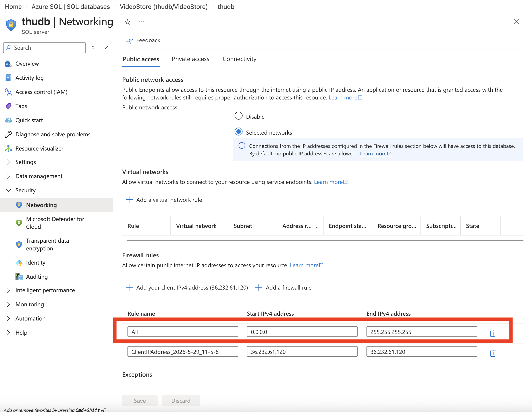Viewport: 532px width, 412px height.
Task: Open the more options ellipsis menu
Action: coord(142,22)
